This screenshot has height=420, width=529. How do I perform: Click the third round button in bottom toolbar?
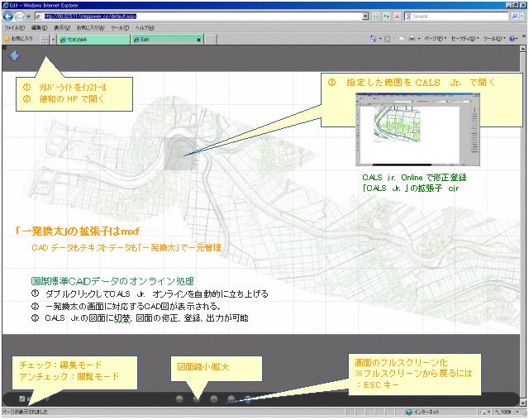tap(214, 399)
